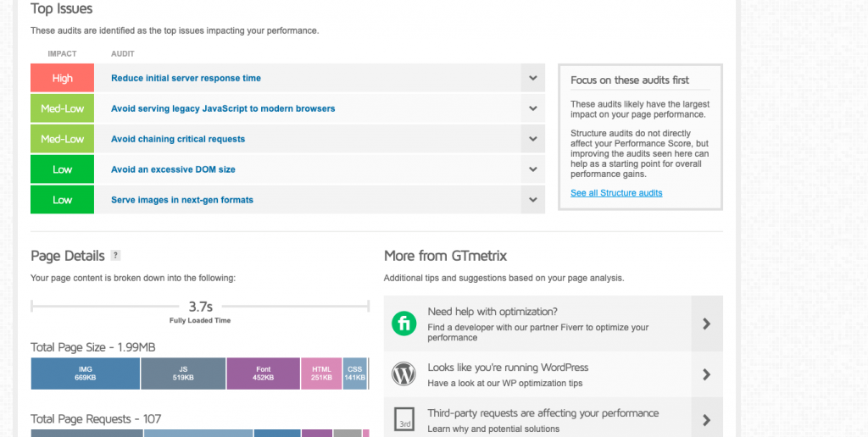
Task: Expand Serve images in next-gen formats chevron
Action: (532, 200)
